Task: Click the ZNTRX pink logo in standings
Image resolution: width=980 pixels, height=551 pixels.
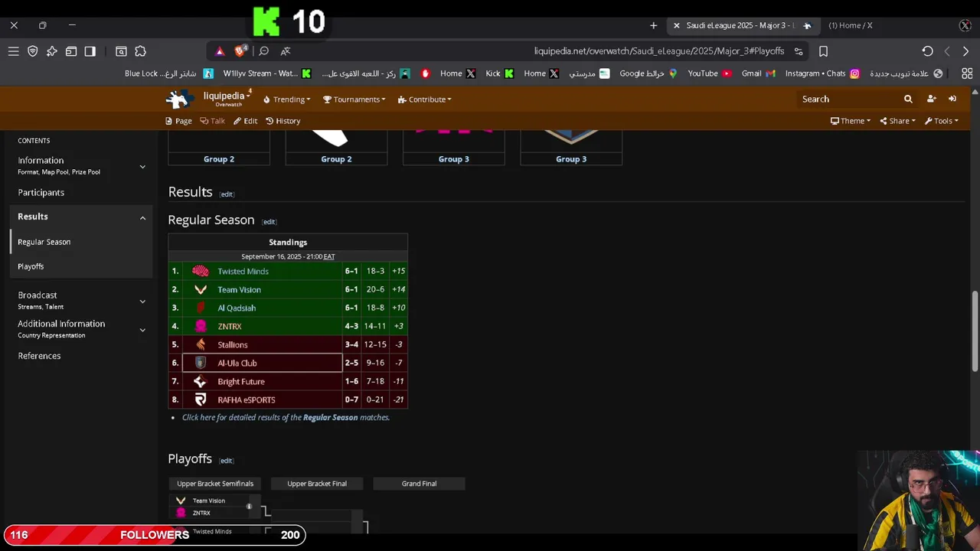Action: click(x=201, y=326)
